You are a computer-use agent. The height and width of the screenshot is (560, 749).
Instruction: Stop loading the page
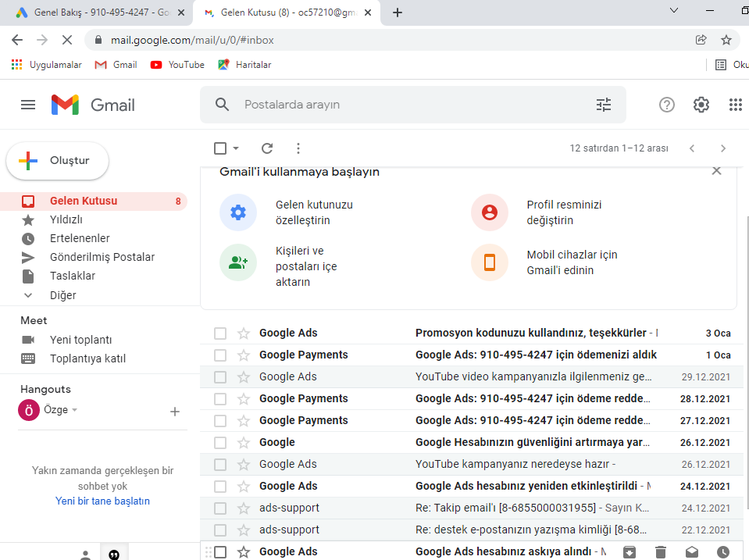(x=67, y=40)
